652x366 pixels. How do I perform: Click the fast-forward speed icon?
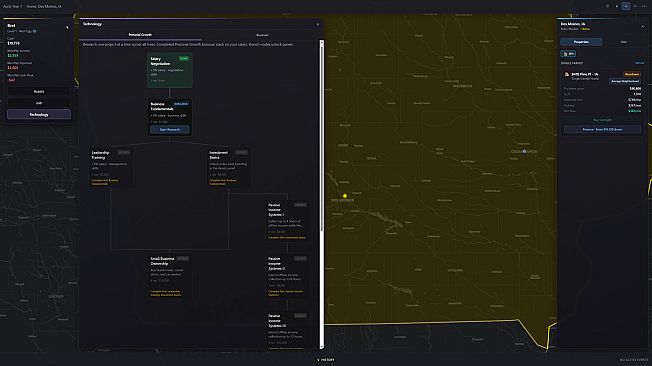635,6
